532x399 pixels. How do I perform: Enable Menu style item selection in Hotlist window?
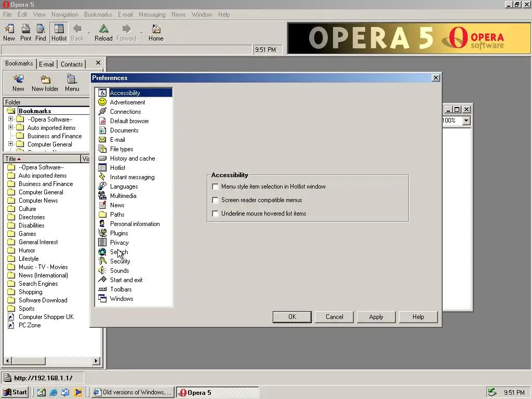point(215,187)
